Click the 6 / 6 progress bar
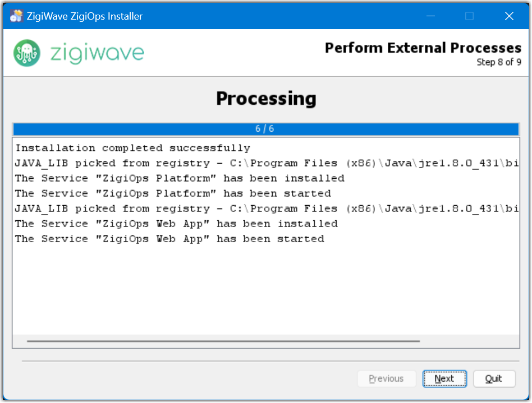Viewport: 532px width, 403px height. [x=265, y=129]
